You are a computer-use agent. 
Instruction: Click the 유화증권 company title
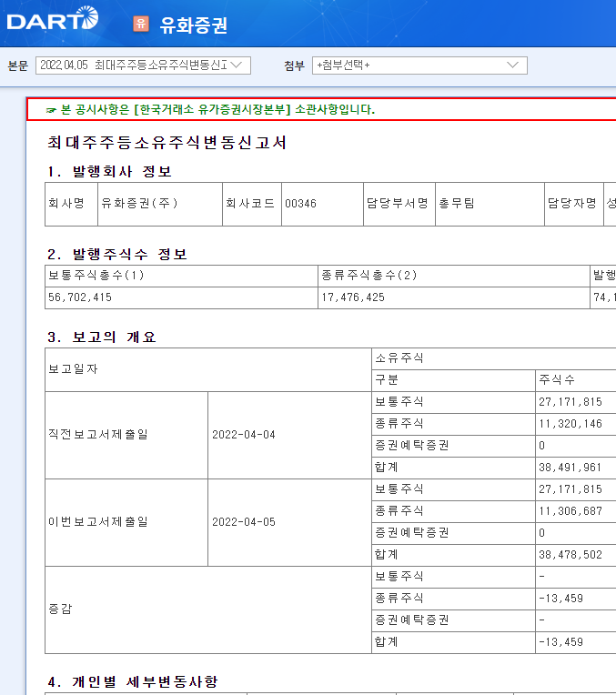[194, 25]
